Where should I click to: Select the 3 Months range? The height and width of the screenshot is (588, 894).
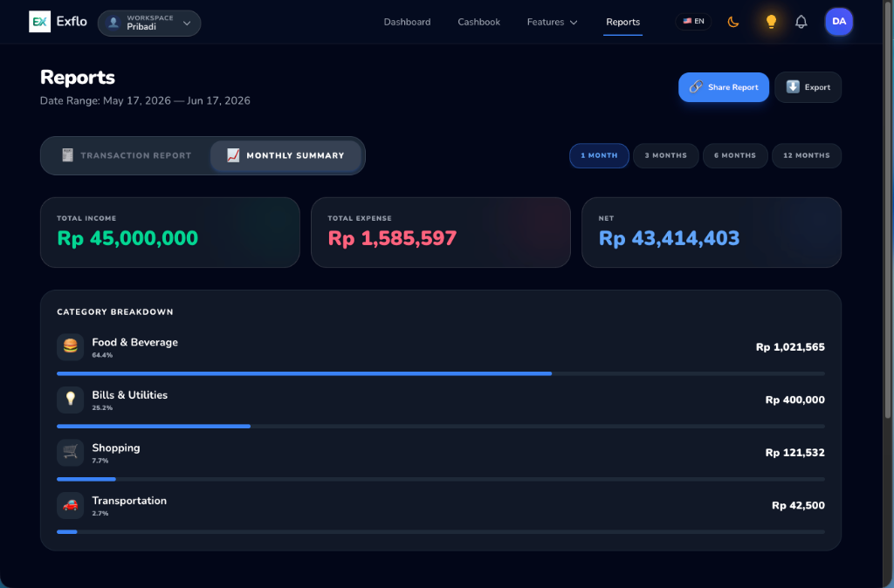(665, 155)
